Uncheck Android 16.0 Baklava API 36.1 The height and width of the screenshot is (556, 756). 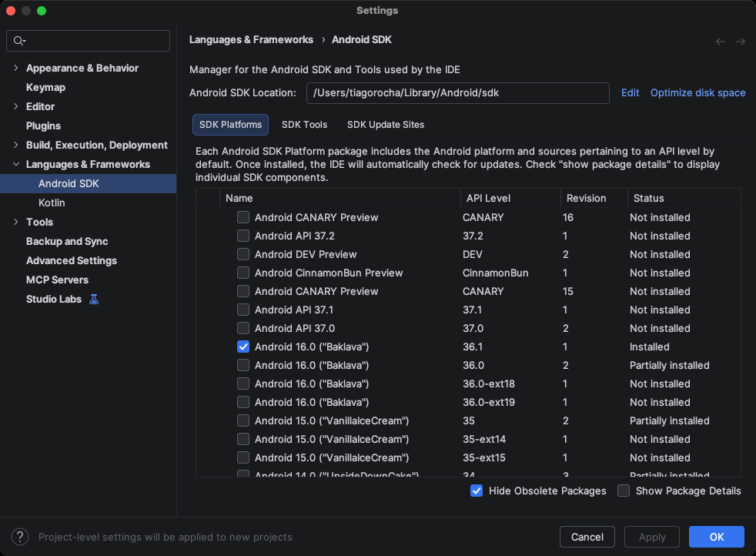pos(243,347)
